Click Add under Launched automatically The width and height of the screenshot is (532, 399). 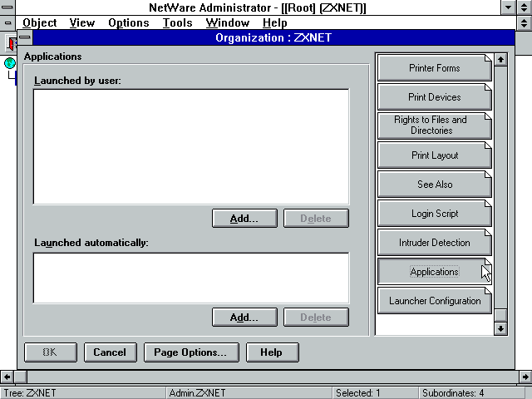coord(244,318)
